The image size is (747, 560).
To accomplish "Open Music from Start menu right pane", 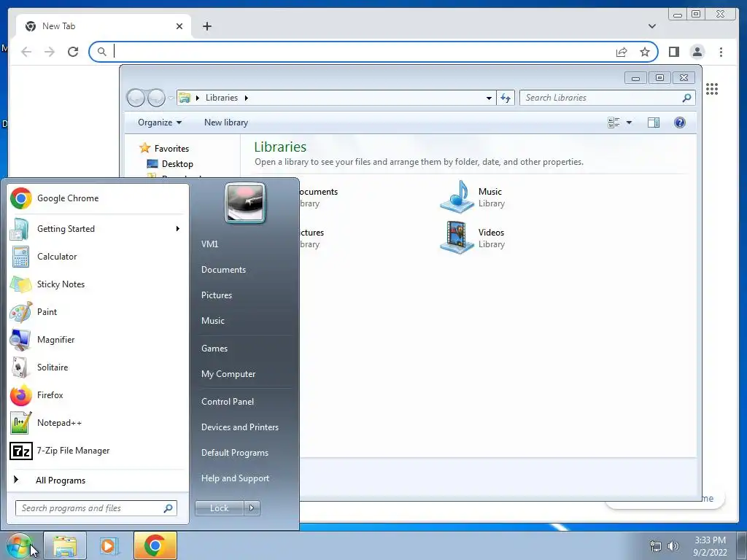I will tap(213, 321).
